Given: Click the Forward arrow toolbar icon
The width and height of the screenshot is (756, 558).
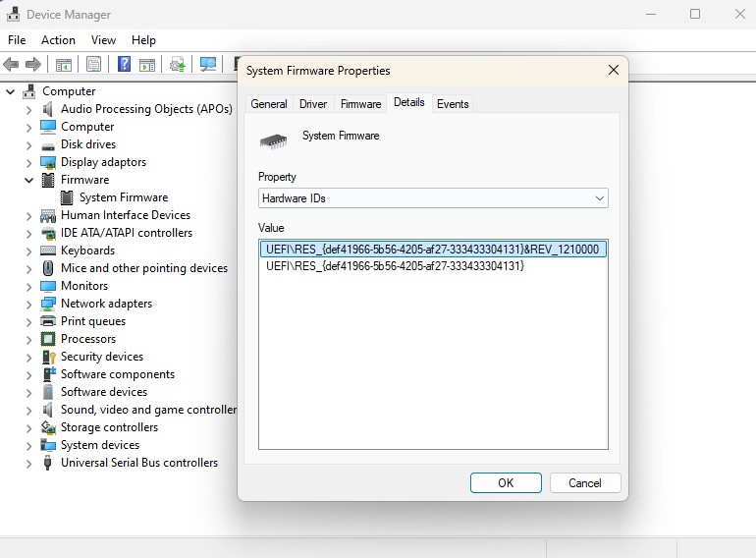Looking at the screenshot, I should 32,64.
